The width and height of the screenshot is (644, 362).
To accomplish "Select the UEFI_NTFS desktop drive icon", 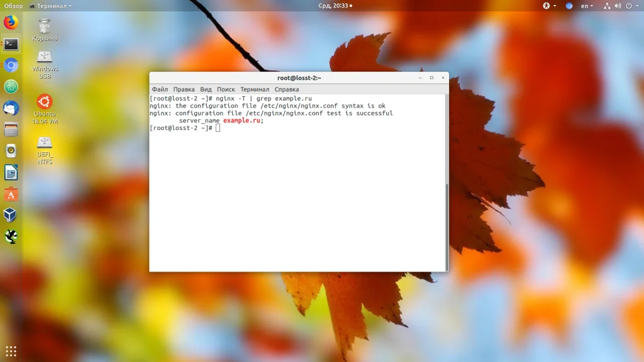I will 45,150.
